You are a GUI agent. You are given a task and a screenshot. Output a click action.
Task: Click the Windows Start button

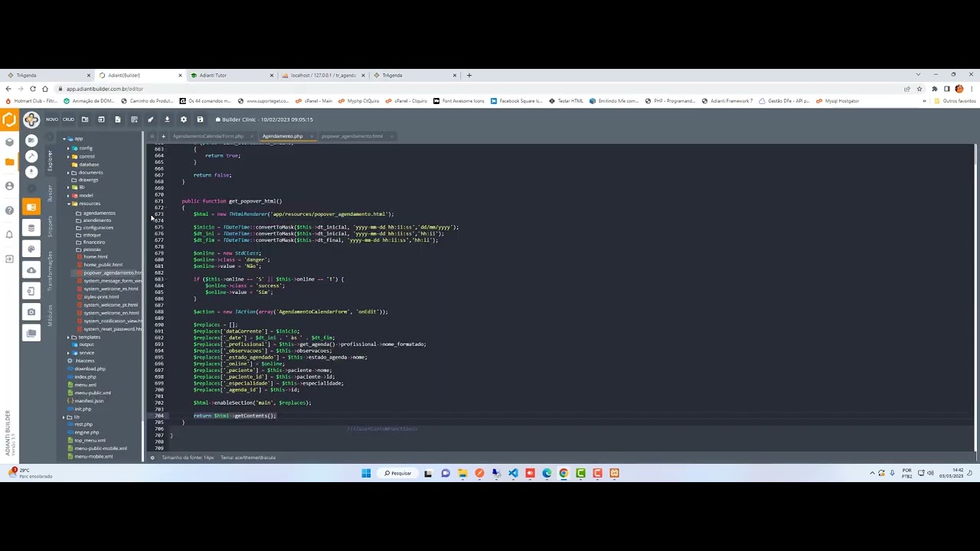click(366, 473)
